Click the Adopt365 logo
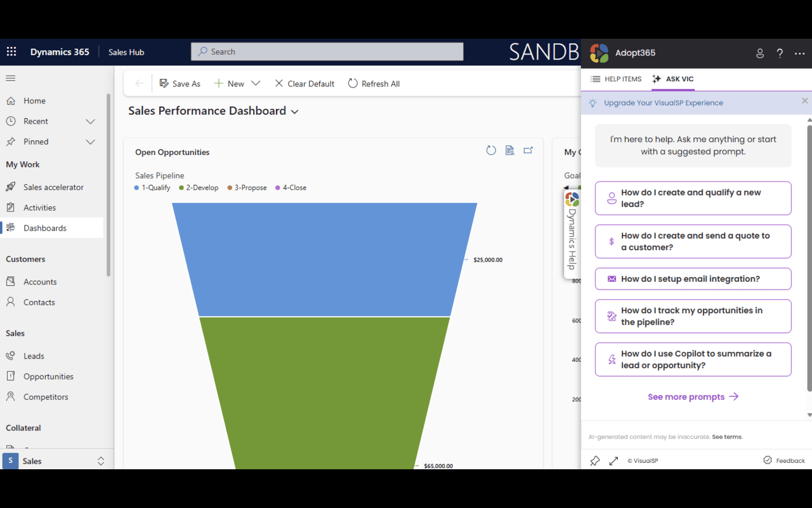The height and width of the screenshot is (508, 812). point(599,53)
